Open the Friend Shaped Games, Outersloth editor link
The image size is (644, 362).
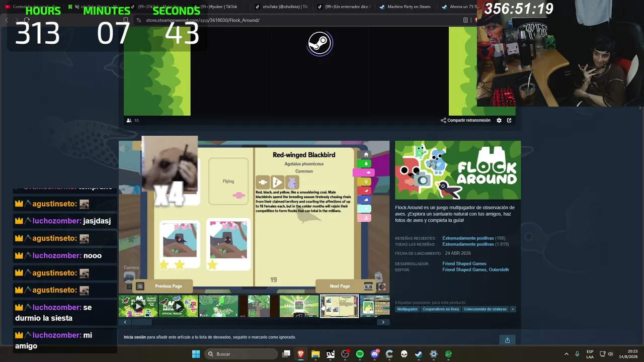coord(475,269)
